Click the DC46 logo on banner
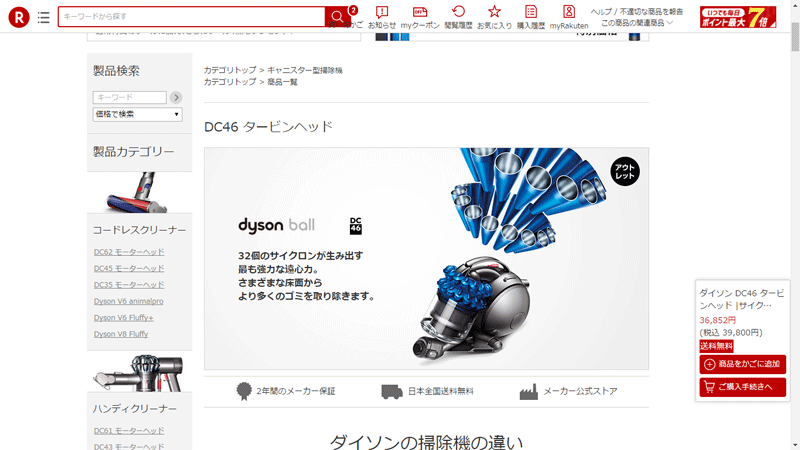800x450 pixels. click(x=356, y=226)
